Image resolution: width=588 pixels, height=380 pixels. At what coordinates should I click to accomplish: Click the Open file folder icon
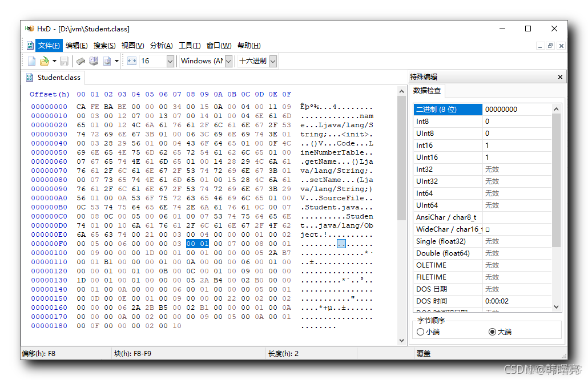coord(45,61)
